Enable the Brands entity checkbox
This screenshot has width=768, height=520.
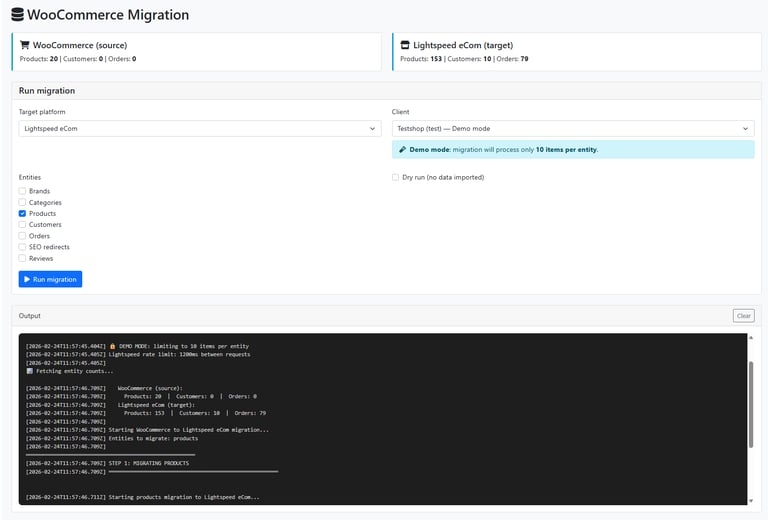(x=22, y=191)
